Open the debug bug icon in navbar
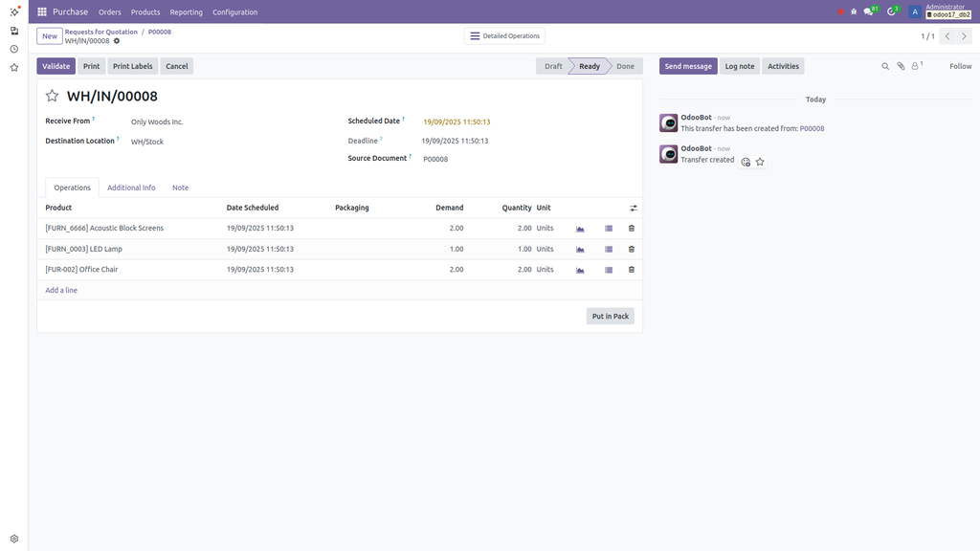The image size is (980, 551). coord(853,11)
